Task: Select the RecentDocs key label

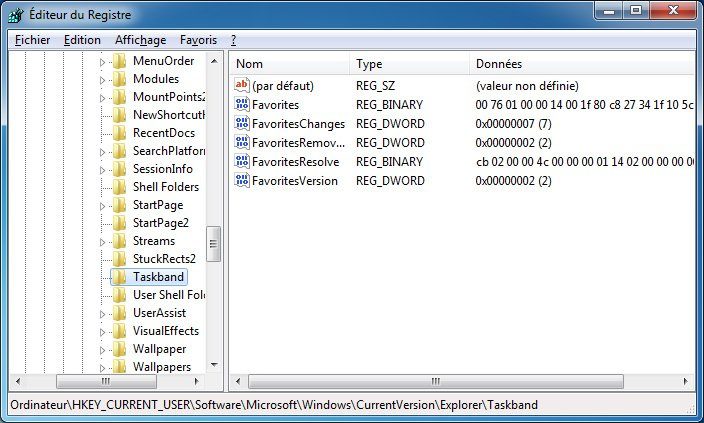Action: click(164, 133)
